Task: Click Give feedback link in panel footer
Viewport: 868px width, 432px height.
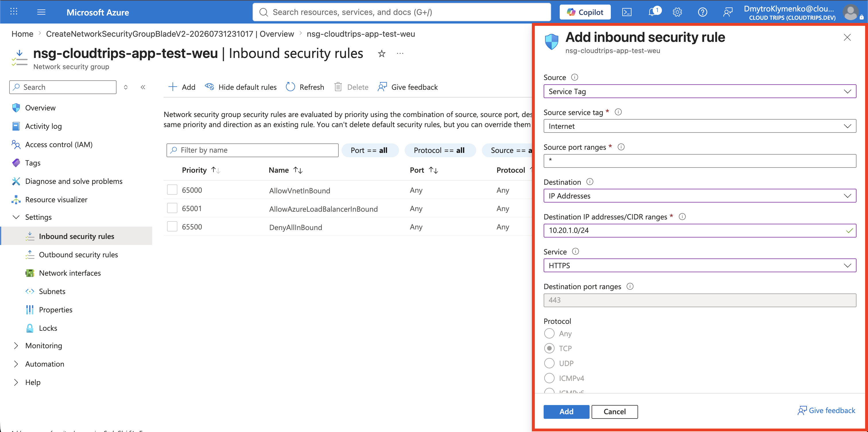Action: (826, 410)
